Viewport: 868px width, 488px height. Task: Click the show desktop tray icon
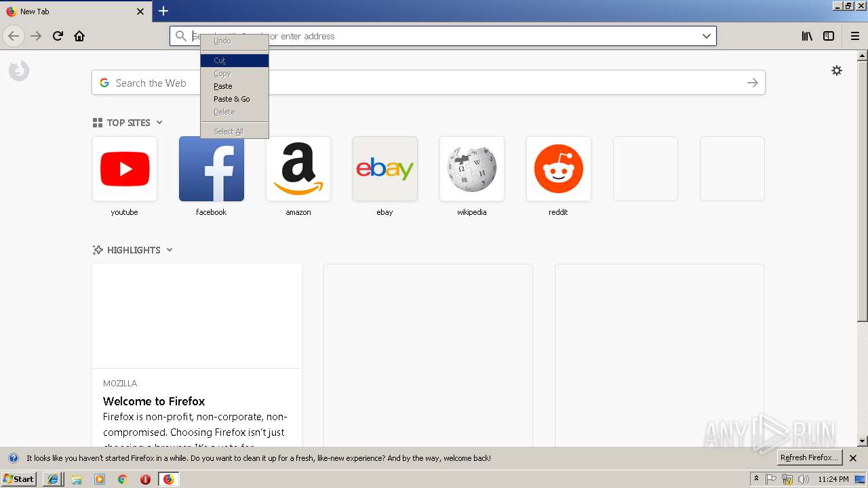[x=860, y=479]
